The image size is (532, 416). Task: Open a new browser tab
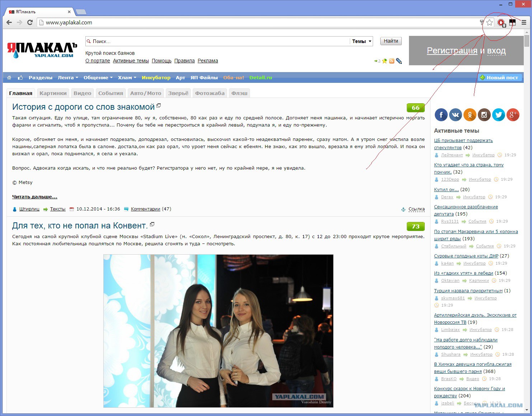pyautogui.click(x=81, y=12)
